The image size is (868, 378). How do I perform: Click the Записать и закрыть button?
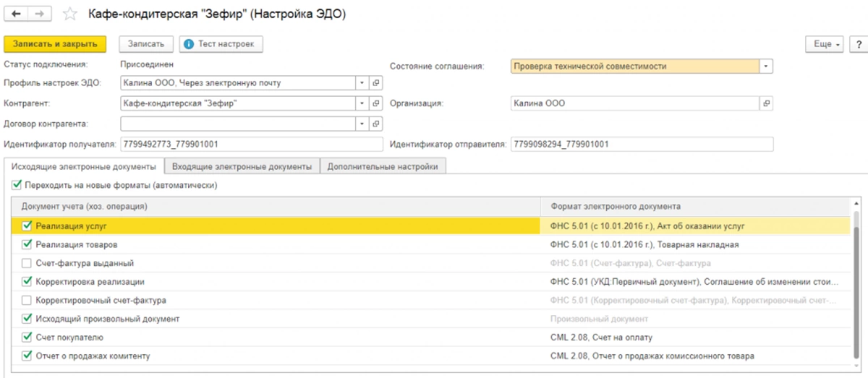[55, 44]
